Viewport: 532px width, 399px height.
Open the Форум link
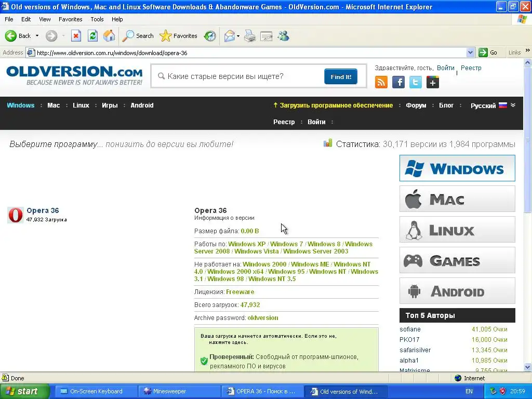pyautogui.click(x=416, y=105)
